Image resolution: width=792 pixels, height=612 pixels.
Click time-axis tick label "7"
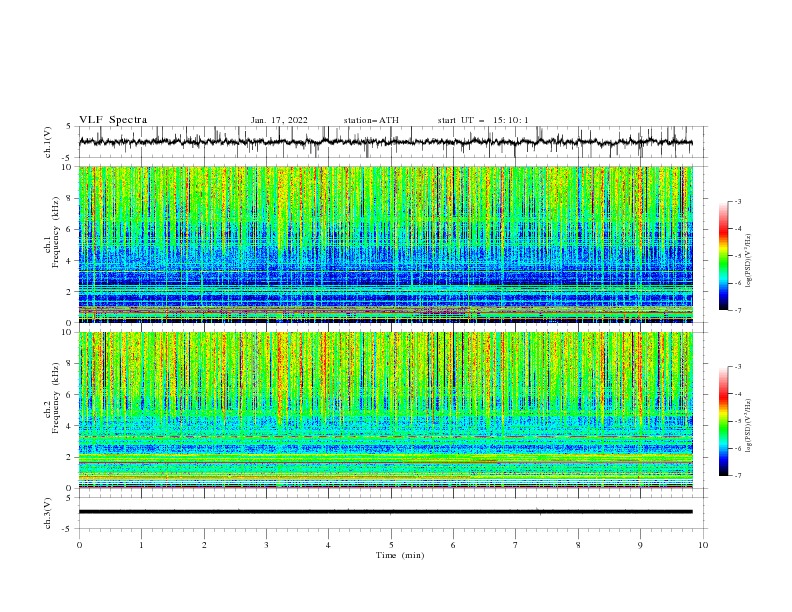[516, 545]
